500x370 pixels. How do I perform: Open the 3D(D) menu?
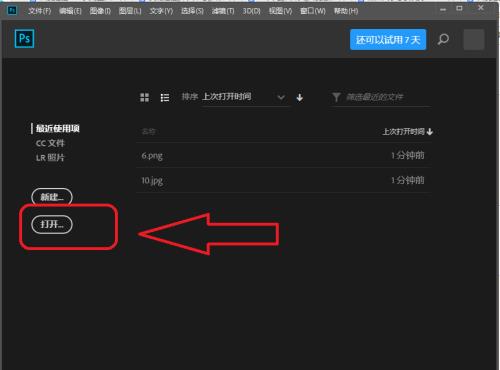point(251,11)
